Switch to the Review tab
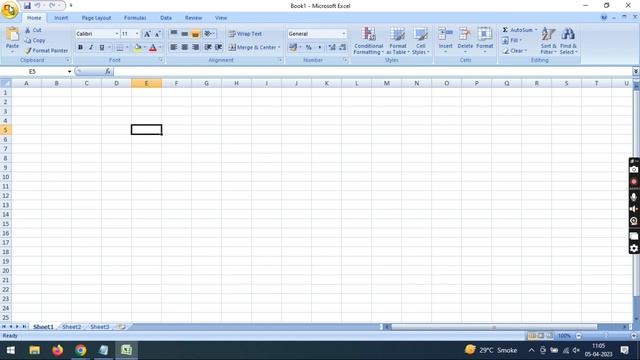The width and height of the screenshot is (640, 360). click(193, 18)
